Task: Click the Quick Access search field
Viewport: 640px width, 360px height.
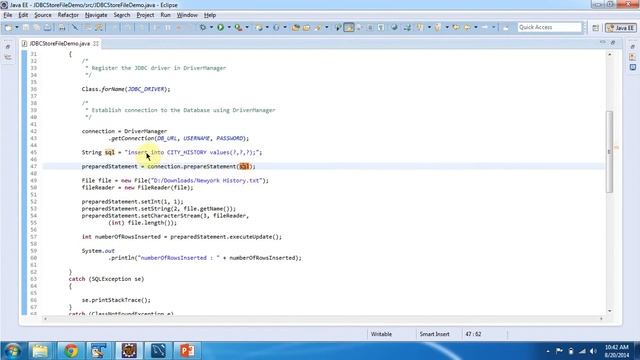Action: pyautogui.click(x=549, y=27)
